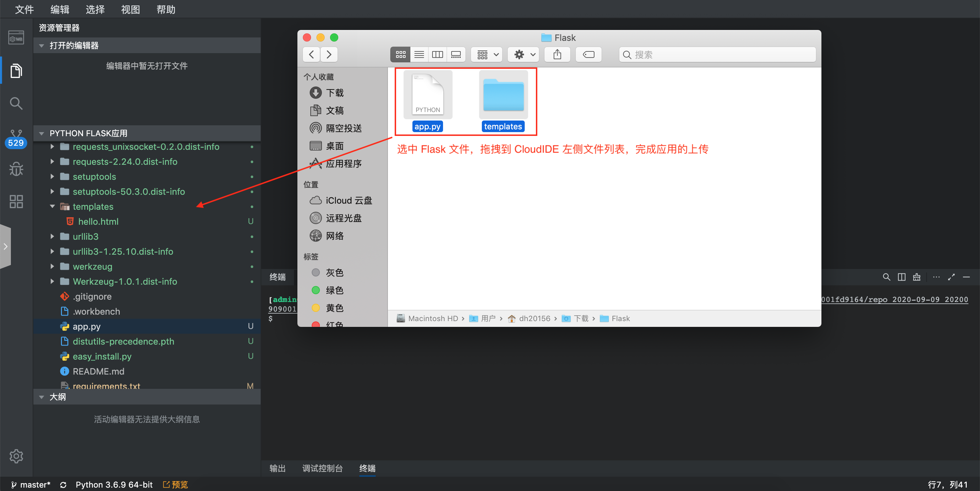Switch Finder to list view
This screenshot has height=491, width=980.
coord(419,55)
